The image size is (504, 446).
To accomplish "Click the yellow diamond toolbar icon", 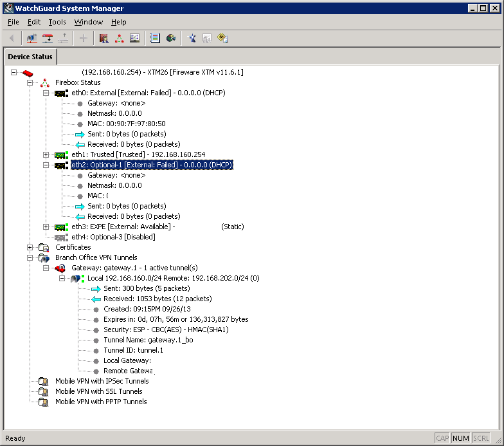I will coord(222,39).
